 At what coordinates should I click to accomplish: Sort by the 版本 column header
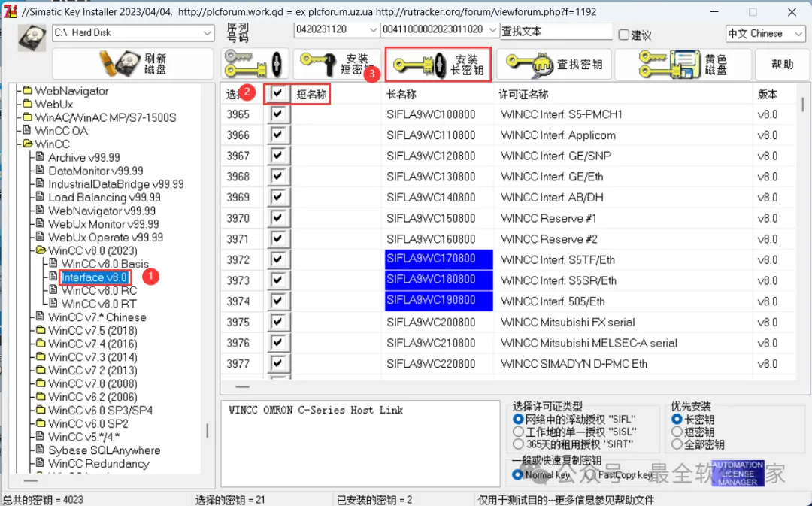[767, 94]
